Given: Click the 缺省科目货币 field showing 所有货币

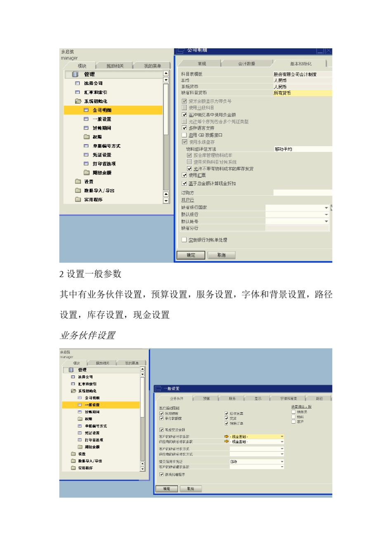Looking at the screenshot, I should (x=302, y=93).
